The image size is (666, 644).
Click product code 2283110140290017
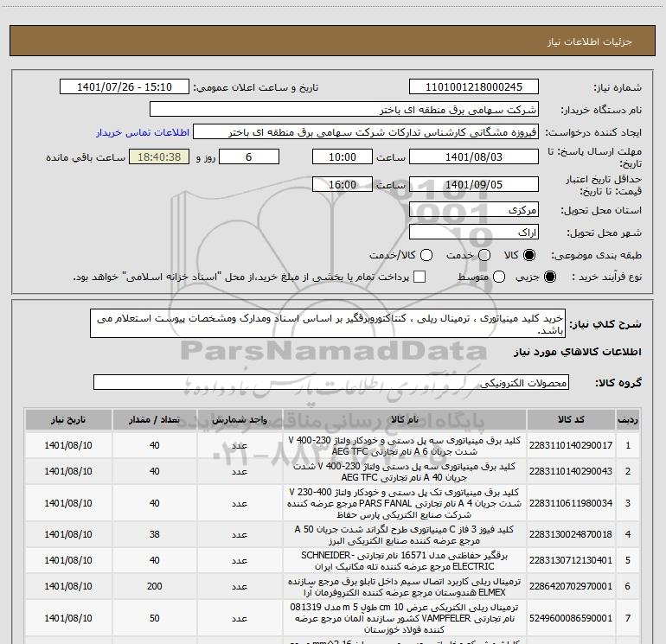[x=571, y=445]
